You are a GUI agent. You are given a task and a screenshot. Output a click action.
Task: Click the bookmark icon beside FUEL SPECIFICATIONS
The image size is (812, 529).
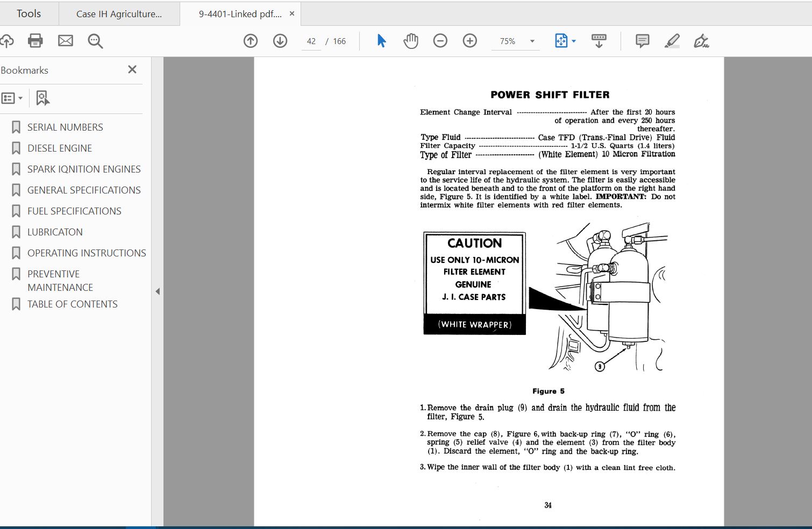tap(16, 211)
